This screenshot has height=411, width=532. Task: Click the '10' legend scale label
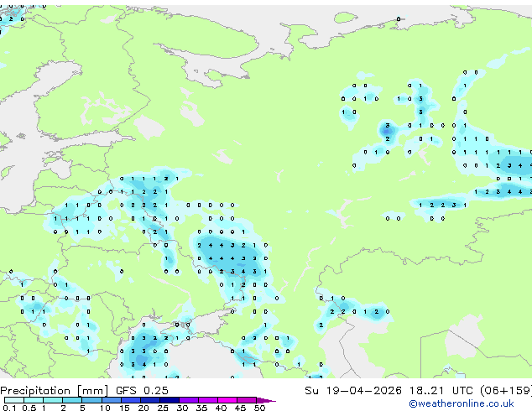[105, 408]
